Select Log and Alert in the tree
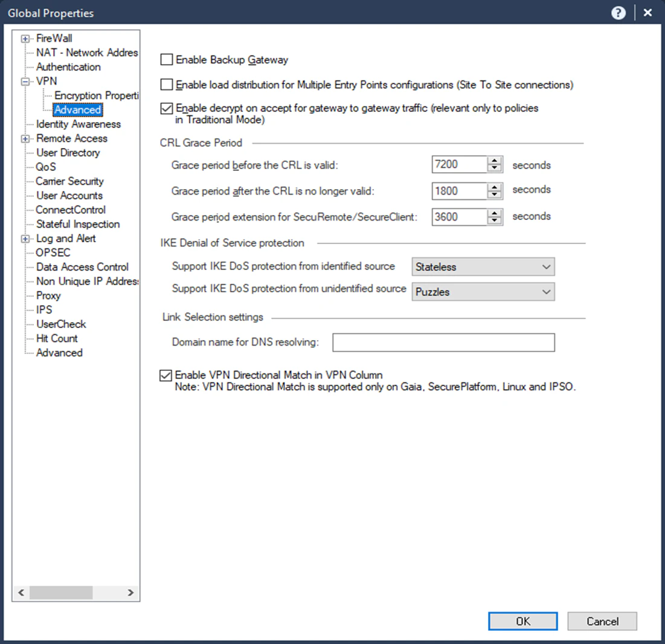665x644 pixels. click(66, 239)
